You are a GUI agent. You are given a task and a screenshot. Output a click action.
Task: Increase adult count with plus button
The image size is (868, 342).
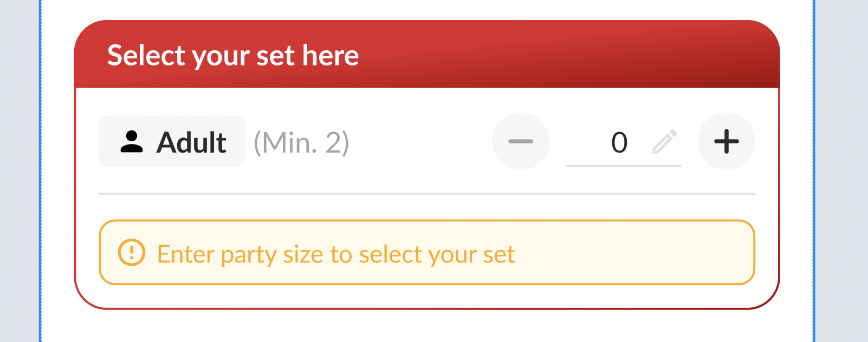(x=726, y=141)
